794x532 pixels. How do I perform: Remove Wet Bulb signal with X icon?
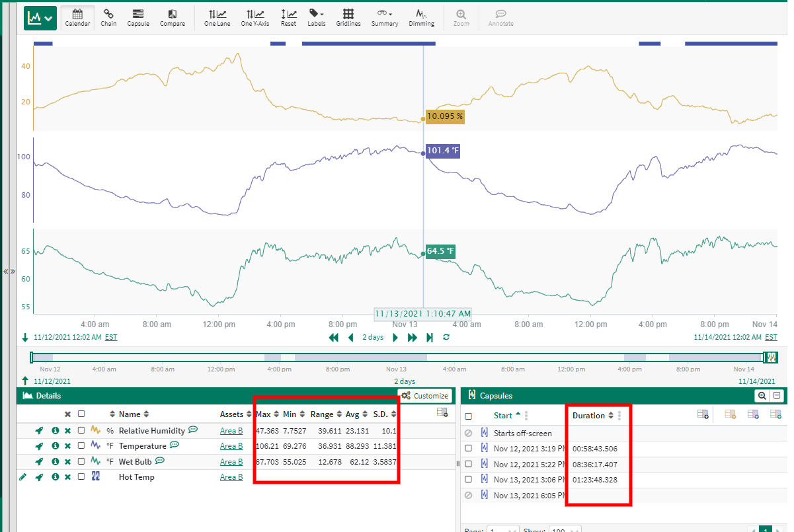tap(67, 461)
